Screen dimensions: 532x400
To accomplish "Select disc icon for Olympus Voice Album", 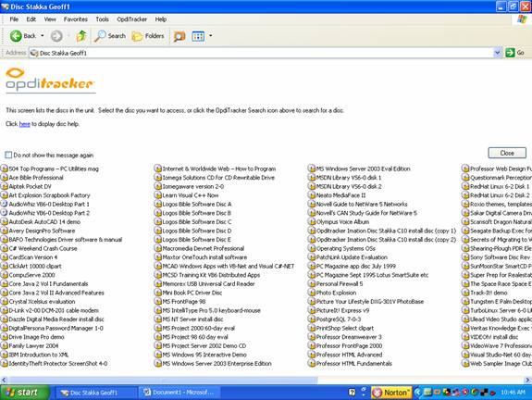I will (x=312, y=221).
